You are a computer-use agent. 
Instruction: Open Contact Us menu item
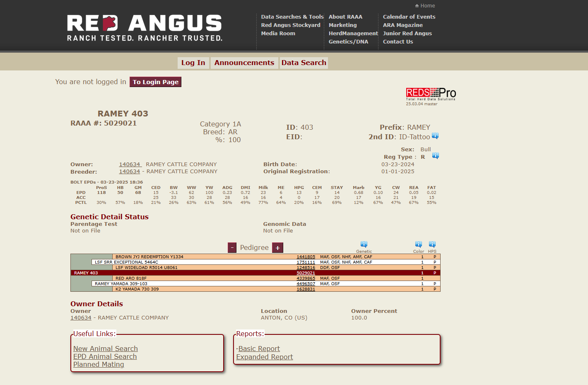pyautogui.click(x=398, y=42)
